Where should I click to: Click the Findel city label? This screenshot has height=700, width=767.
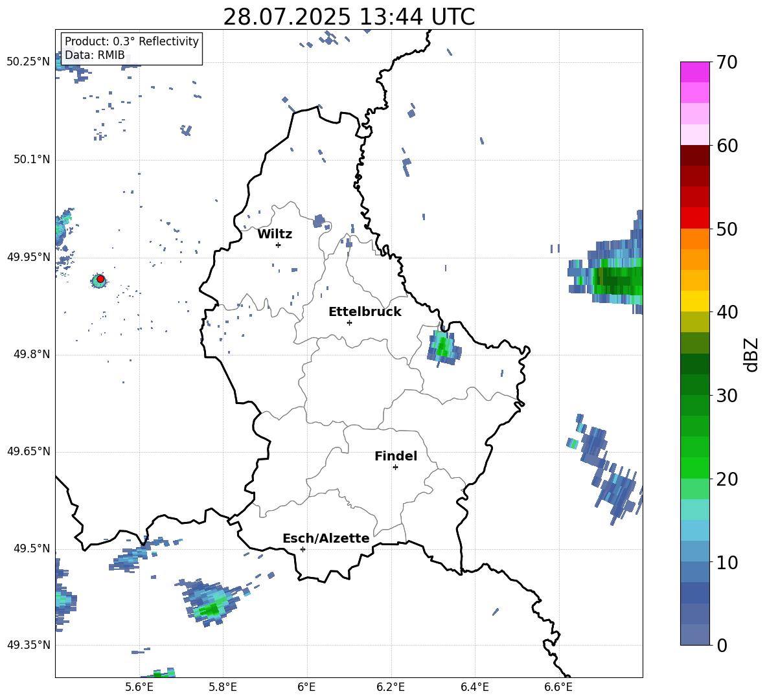tap(396, 456)
